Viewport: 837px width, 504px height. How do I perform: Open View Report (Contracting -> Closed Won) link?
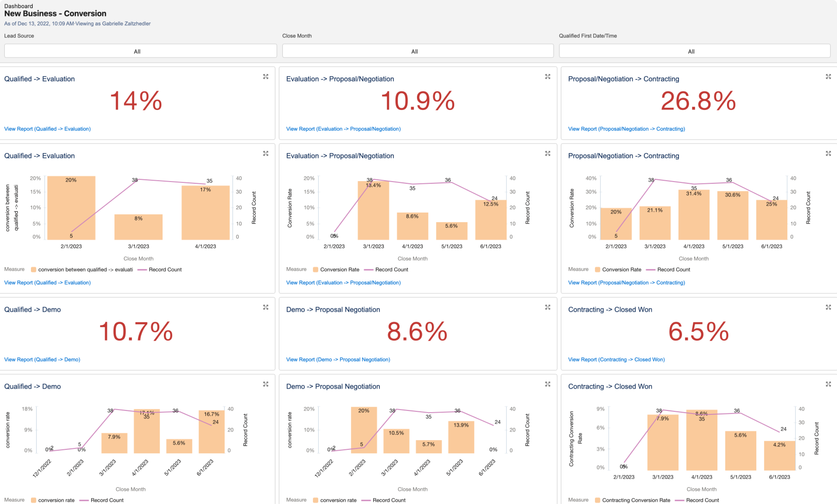point(616,360)
